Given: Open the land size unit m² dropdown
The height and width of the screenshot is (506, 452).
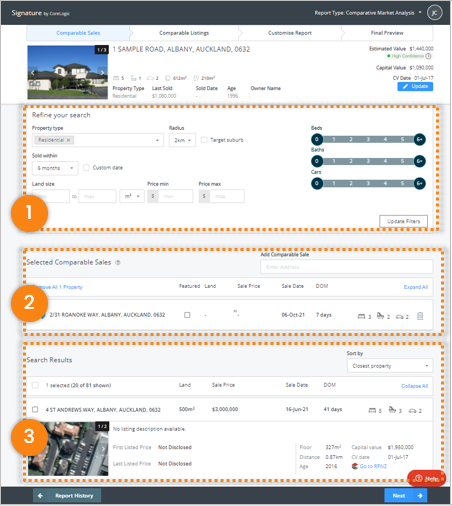Looking at the screenshot, I should coord(132,196).
